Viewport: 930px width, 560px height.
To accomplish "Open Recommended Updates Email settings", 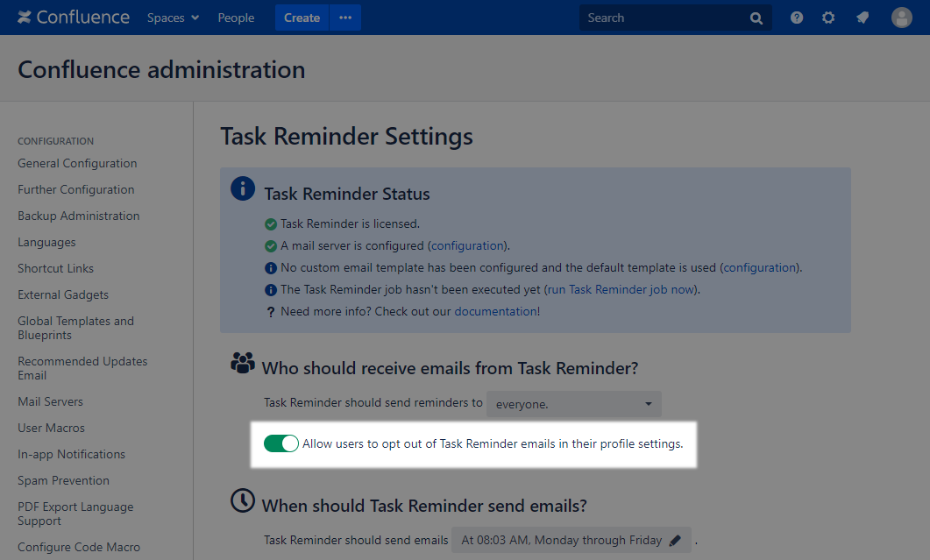I will click(x=82, y=368).
